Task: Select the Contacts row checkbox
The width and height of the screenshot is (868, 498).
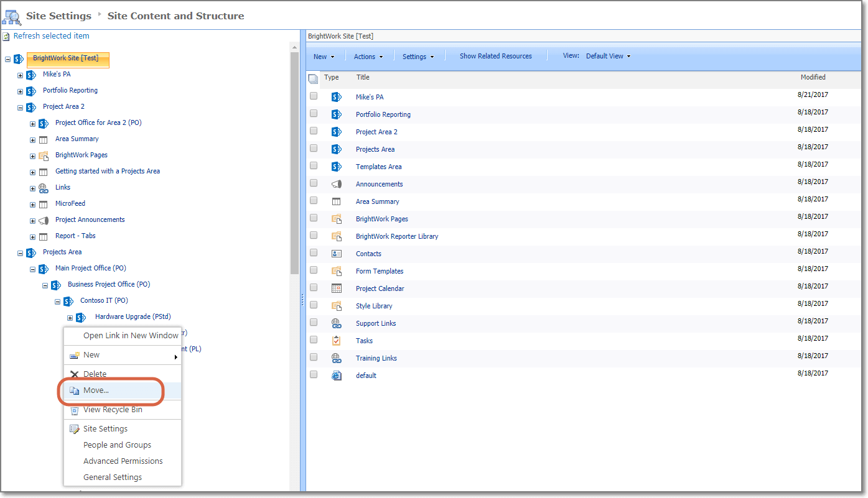Action: [x=314, y=252]
